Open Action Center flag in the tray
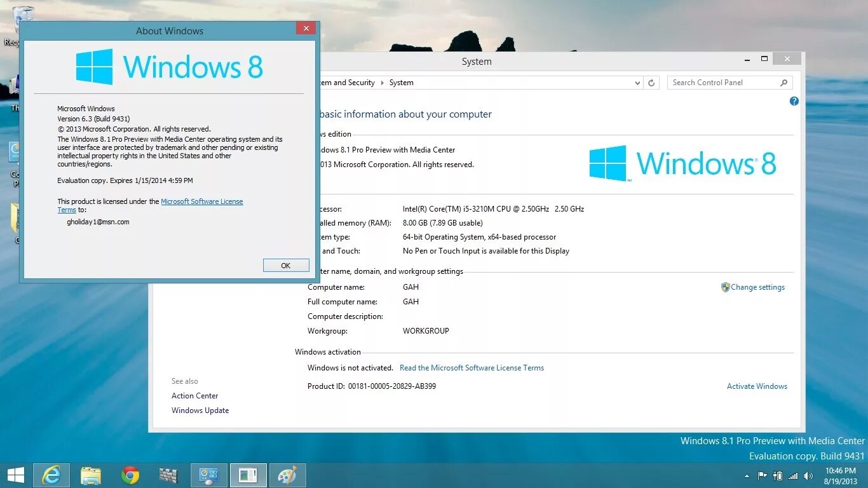This screenshot has width=868, height=488. coord(762,475)
